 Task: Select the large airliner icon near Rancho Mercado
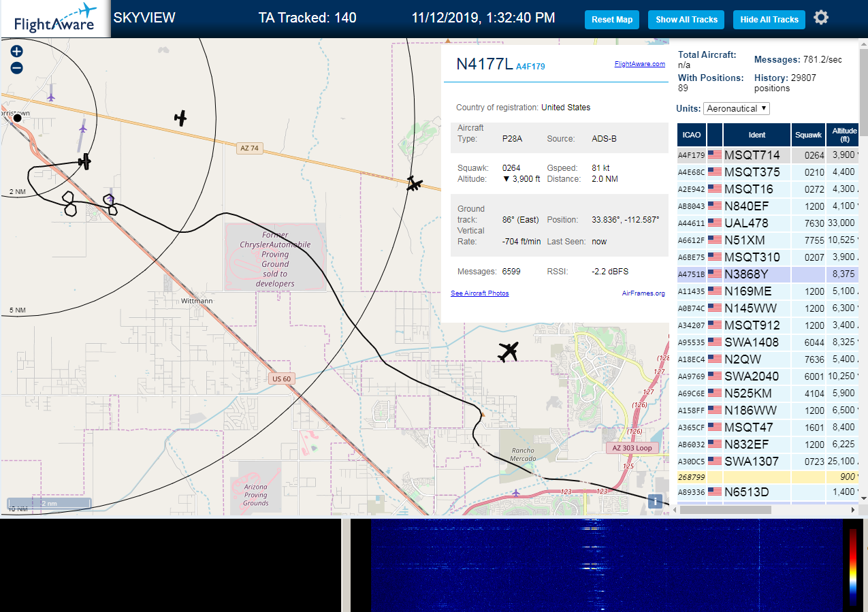coord(509,352)
